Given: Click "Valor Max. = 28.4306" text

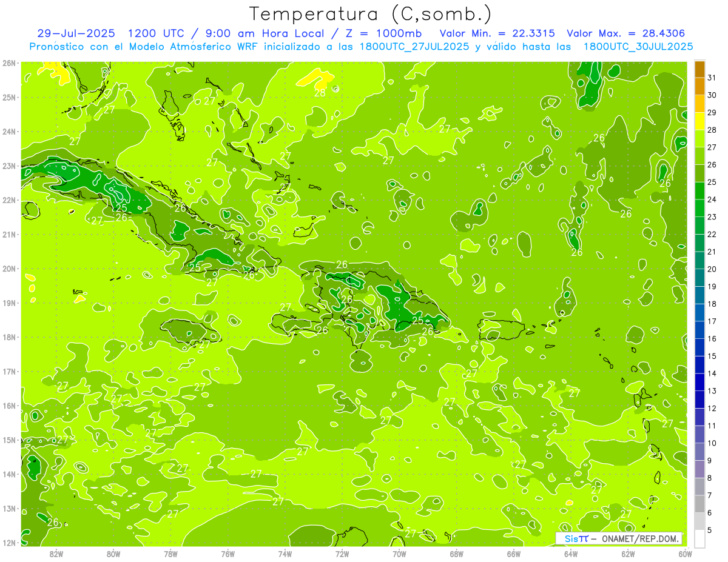Looking at the screenshot, I should point(626,33).
